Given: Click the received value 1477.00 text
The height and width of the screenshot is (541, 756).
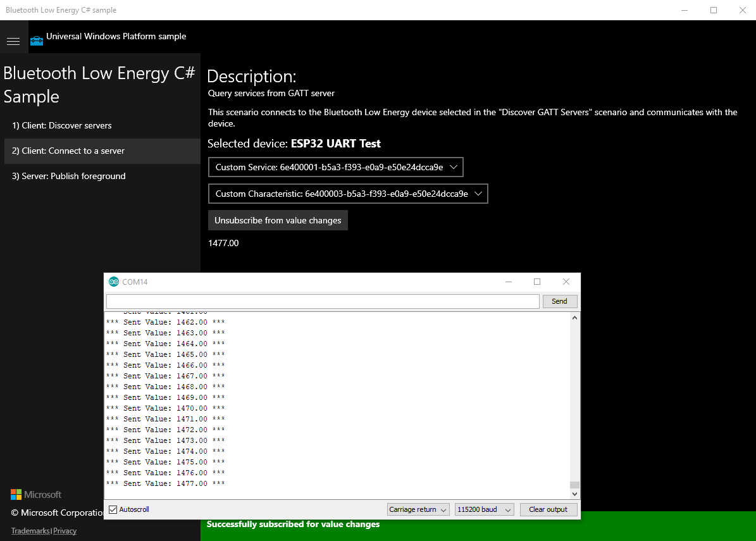Looking at the screenshot, I should click(x=223, y=243).
